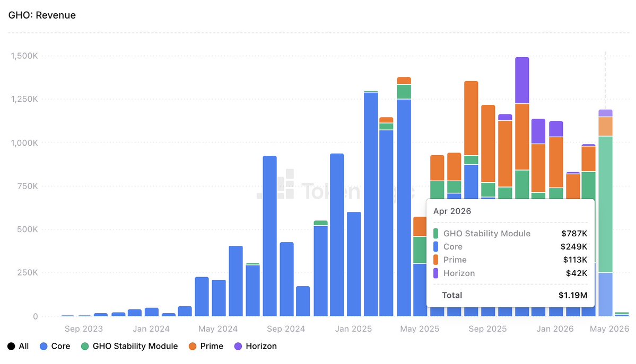This screenshot has width=636, height=364.
Task: Click the Sep 2023 x-axis label
Action: click(84, 329)
